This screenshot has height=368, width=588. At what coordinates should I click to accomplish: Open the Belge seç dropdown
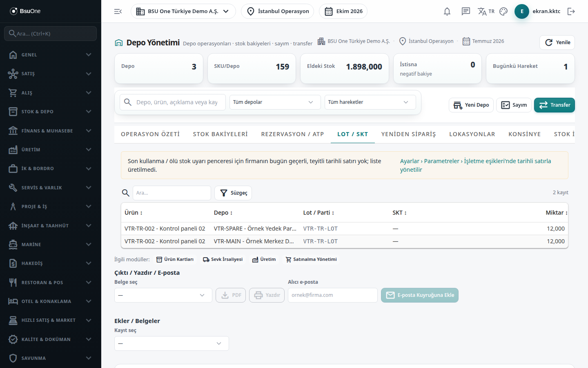[163, 295]
